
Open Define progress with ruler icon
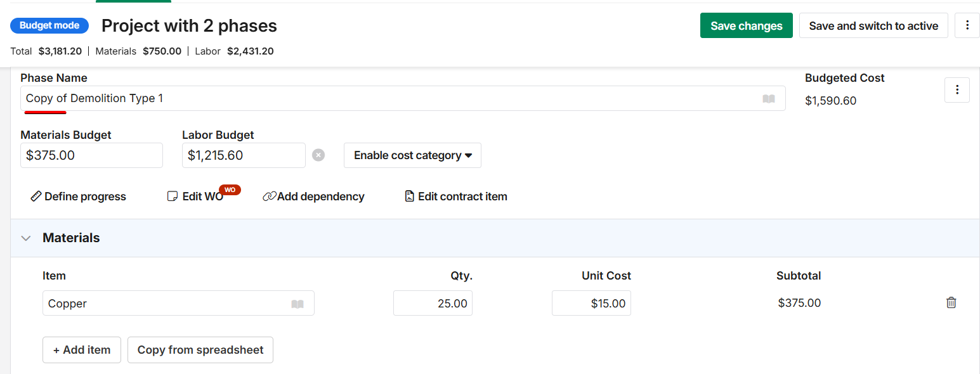point(79,197)
